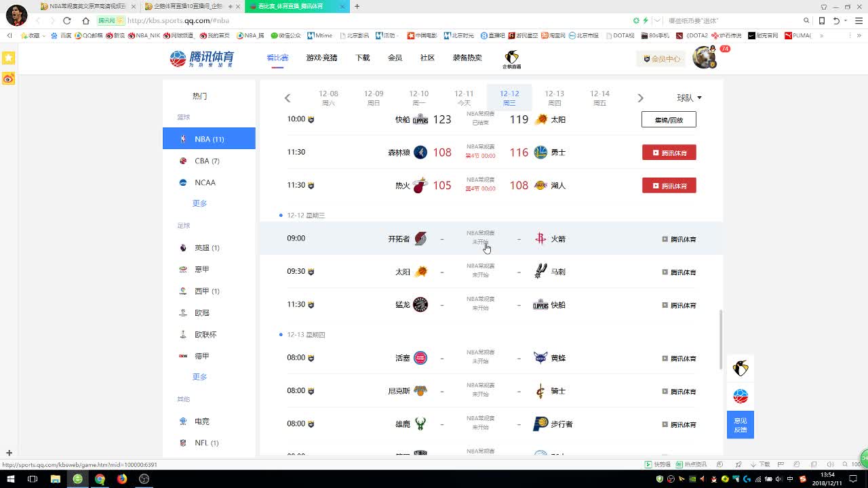The image size is (868, 488).
Task: Watch Timberwolves vs Warriors on 腾讯体育
Action: [669, 152]
